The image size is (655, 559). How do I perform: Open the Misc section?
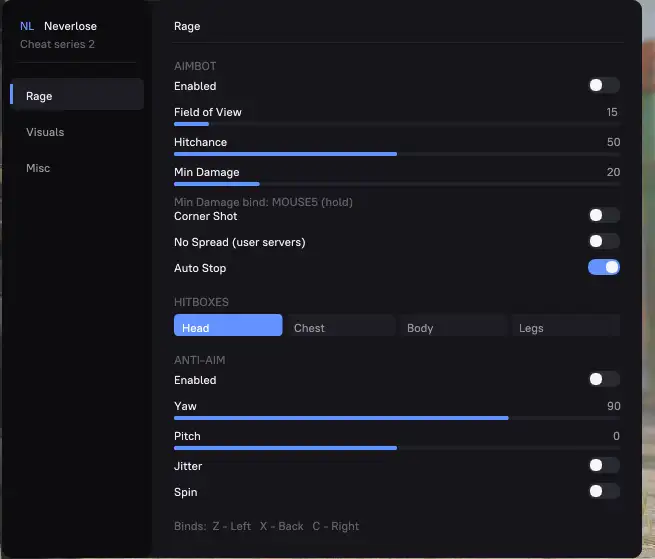coord(38,168)
